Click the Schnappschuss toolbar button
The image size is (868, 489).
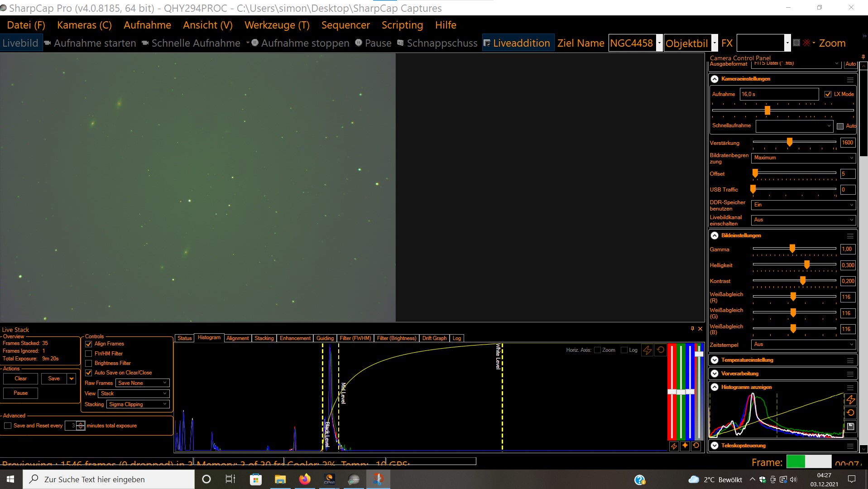point(437,43)
